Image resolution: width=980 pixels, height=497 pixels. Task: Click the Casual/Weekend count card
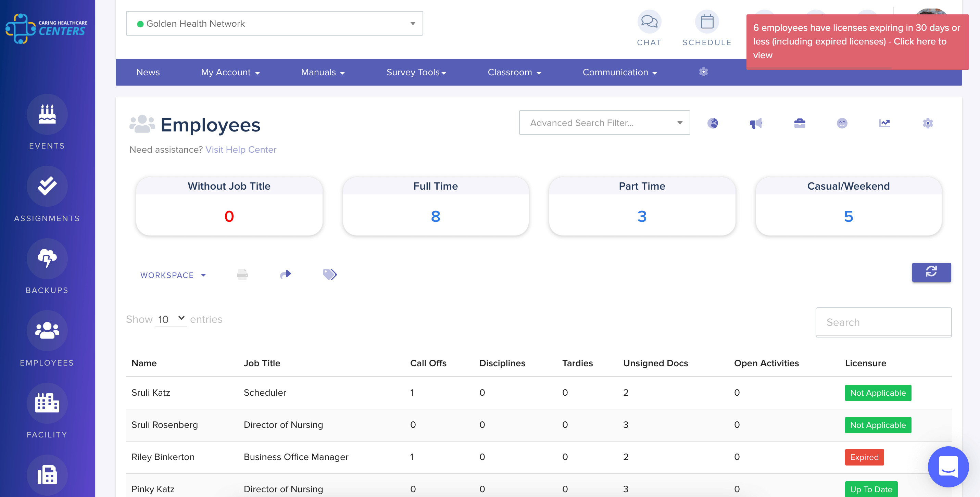pyautogui.click(x=849, y=206)
